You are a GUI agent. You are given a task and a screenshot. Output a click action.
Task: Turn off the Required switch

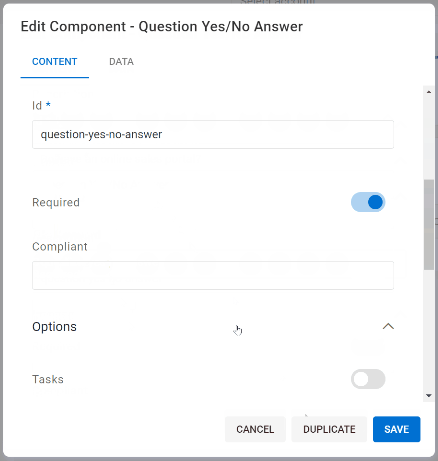coord(368,202)
